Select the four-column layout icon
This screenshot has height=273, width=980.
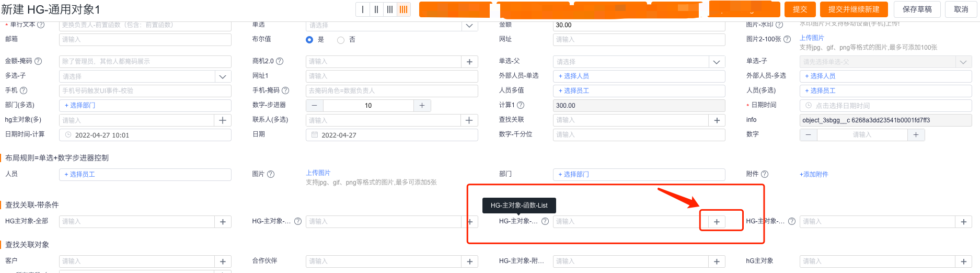click(403, 9)
